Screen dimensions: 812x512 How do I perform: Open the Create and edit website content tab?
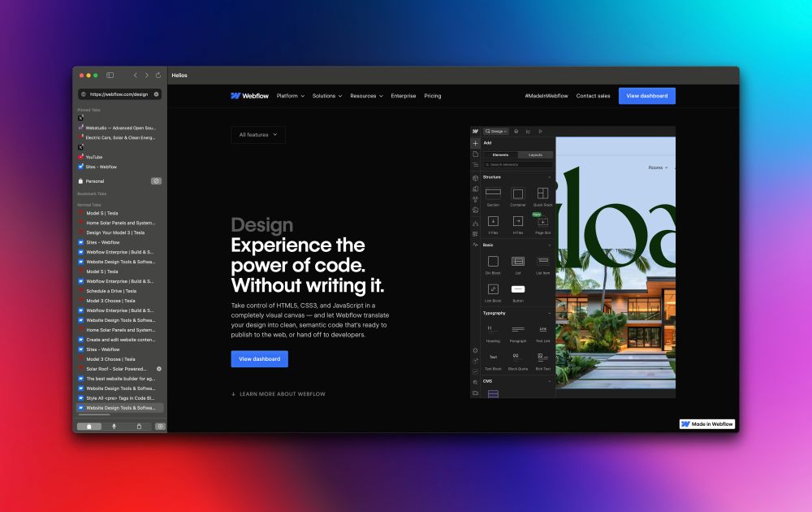tap(120, 340)
